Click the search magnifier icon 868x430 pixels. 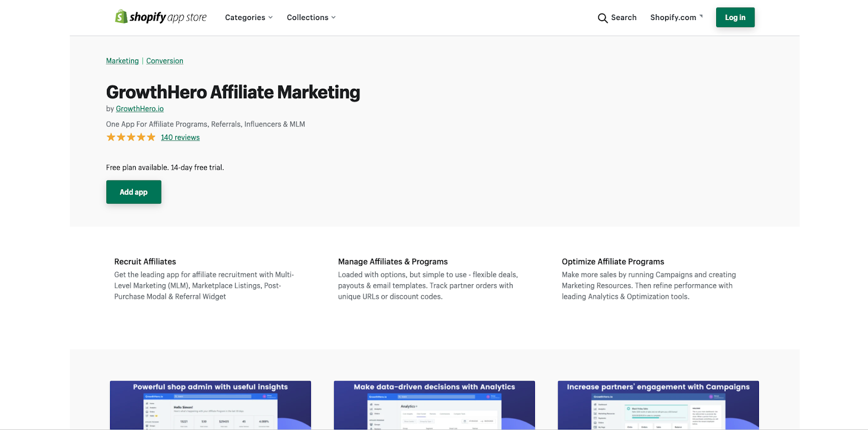click(603, 18)
